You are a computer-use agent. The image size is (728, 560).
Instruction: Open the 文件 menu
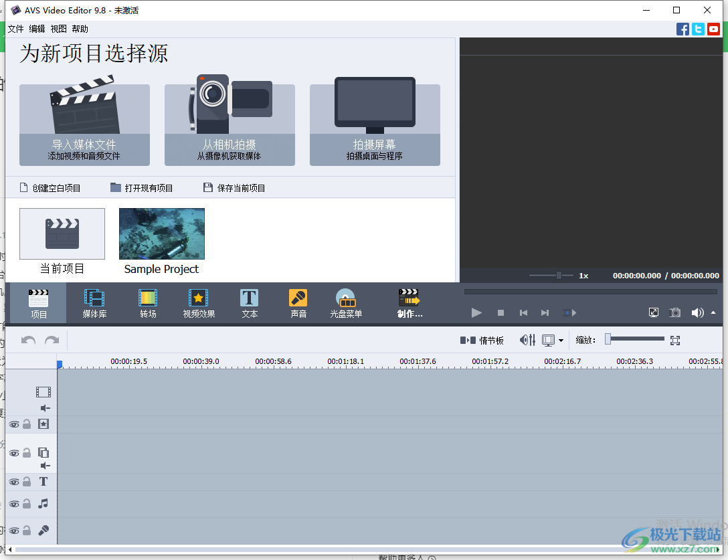coord(16,29)
